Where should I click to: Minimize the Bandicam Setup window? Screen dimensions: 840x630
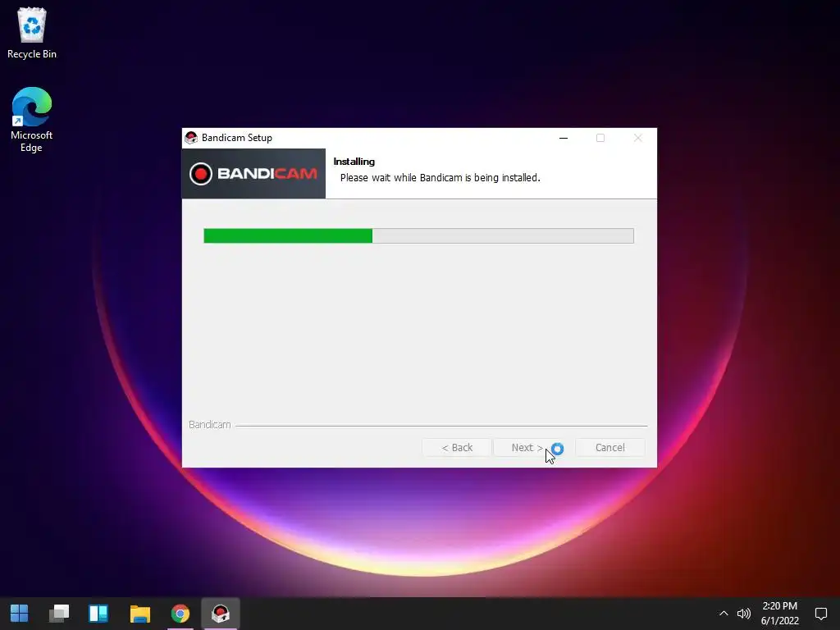[564, 138]
